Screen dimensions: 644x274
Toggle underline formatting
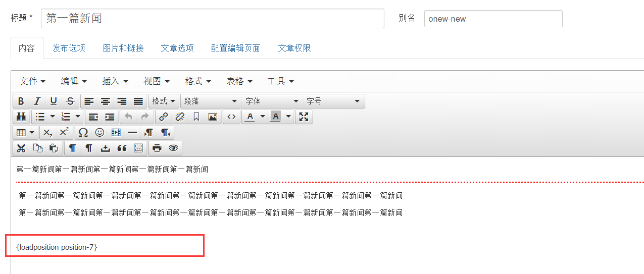(54, 101)
